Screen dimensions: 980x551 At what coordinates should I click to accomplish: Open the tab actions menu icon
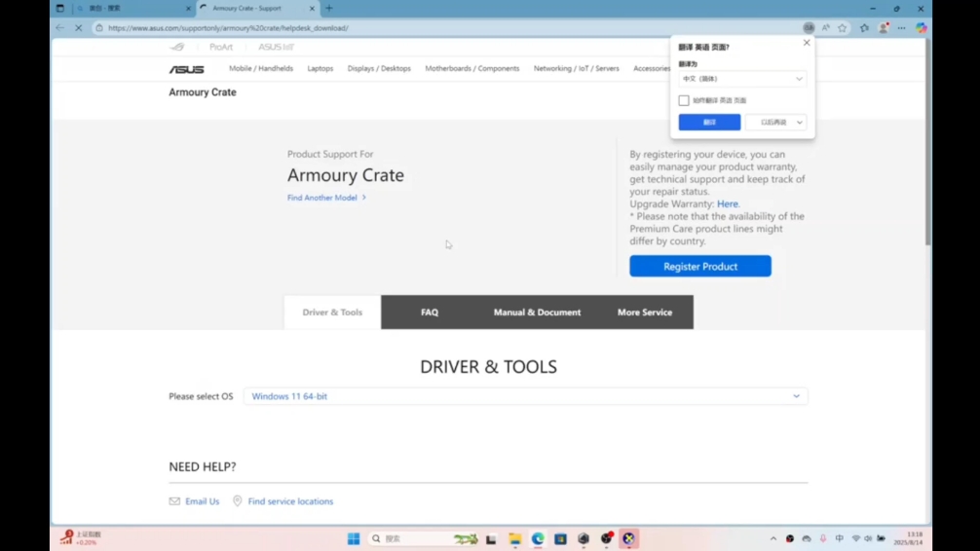60,8
